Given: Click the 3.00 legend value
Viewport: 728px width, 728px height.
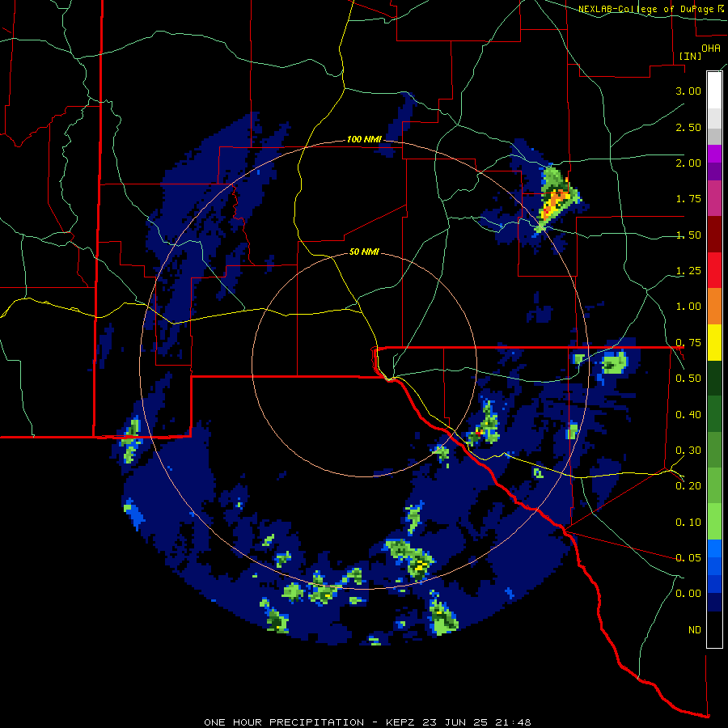Looking at the screenshot, I should coord(688,91).
